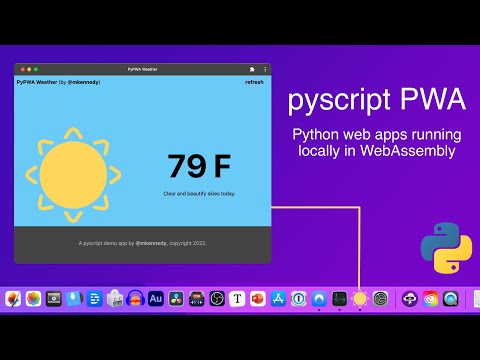Click the 'pyscript PWA' heading text
This screenshot has width=480, height=360.
(377, 100)
